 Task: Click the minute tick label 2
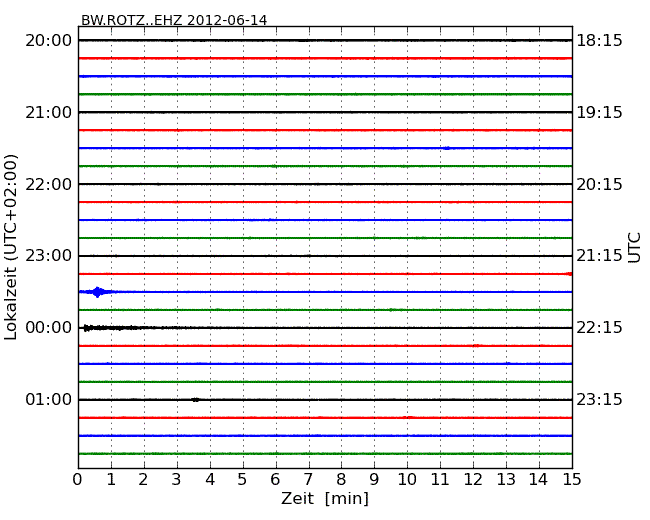(143, 479)
